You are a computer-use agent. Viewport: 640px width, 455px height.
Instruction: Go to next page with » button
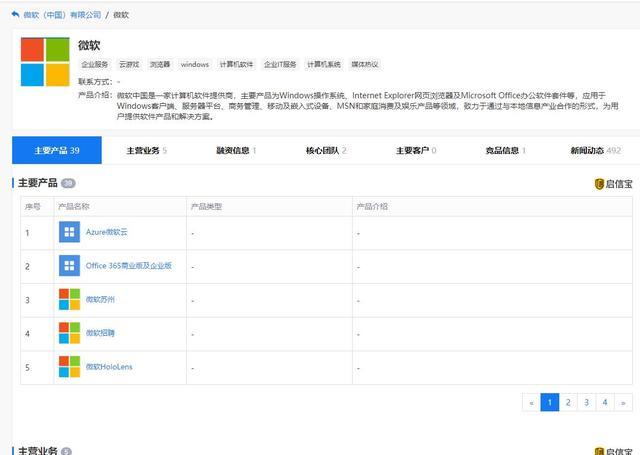[623, 402]
